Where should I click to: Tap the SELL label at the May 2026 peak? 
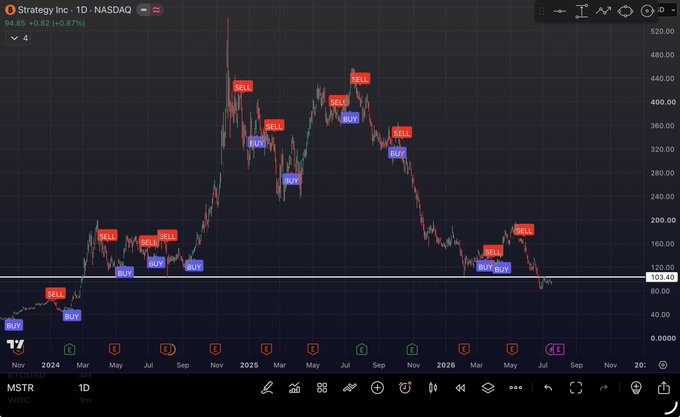524,231
